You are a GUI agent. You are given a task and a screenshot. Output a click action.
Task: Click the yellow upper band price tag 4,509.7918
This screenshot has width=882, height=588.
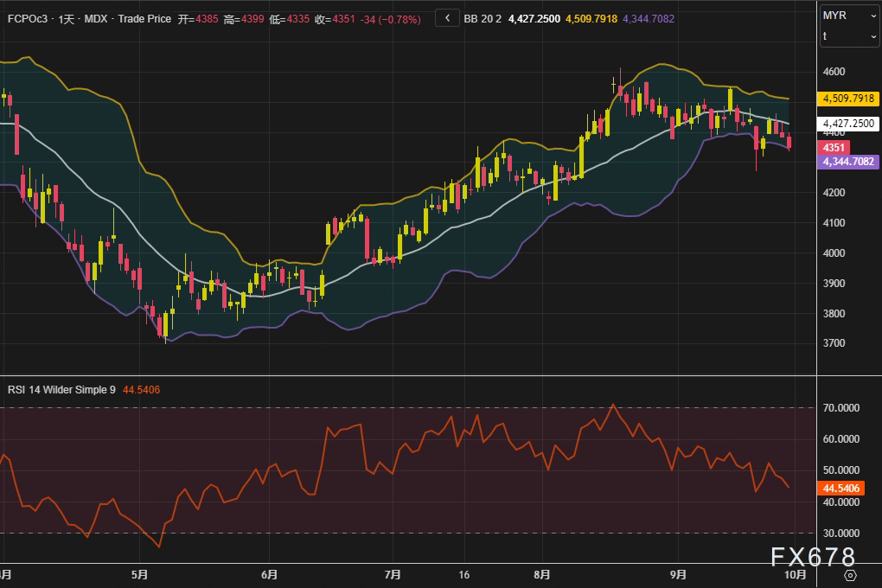(x=847, y=98)
